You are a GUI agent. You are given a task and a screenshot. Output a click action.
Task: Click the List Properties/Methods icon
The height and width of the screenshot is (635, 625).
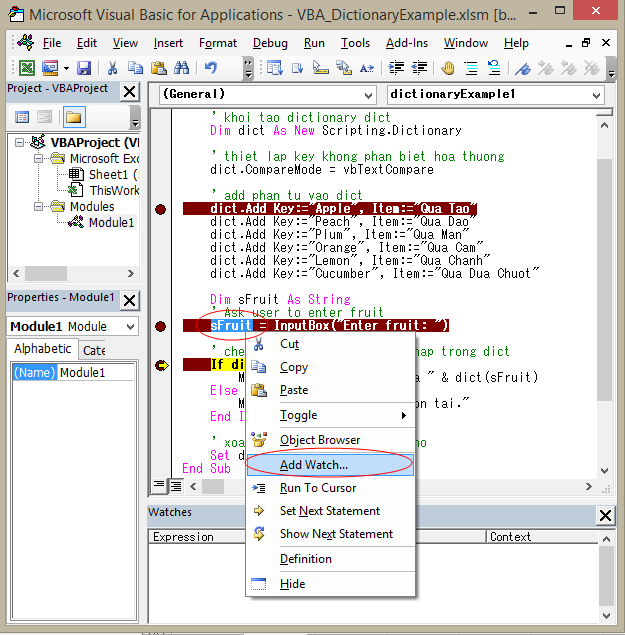pos(274,68)
